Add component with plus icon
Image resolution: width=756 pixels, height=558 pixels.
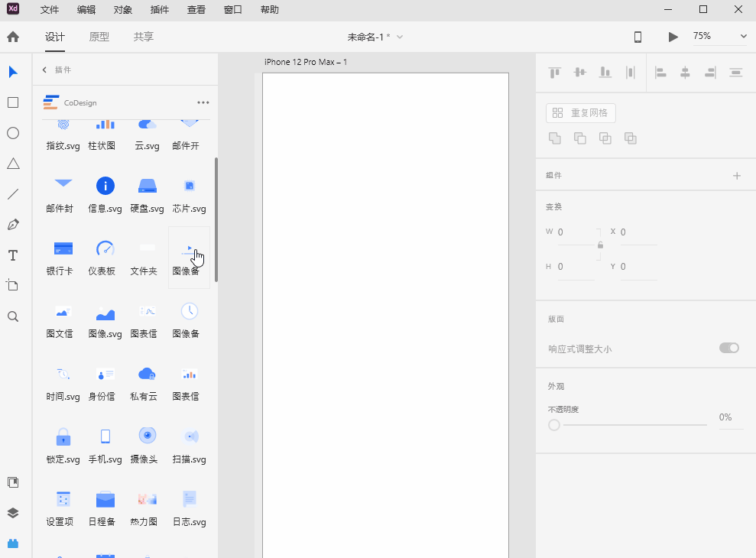737,176
